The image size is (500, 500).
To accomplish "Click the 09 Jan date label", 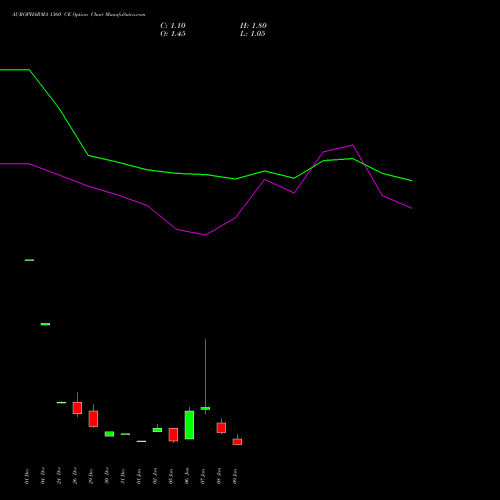I will pos(235,476).
